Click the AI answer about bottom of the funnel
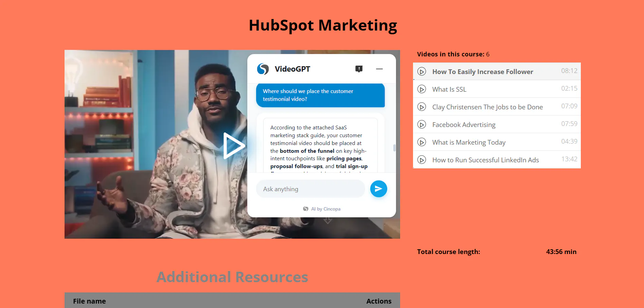 click(x=320, y=146)
